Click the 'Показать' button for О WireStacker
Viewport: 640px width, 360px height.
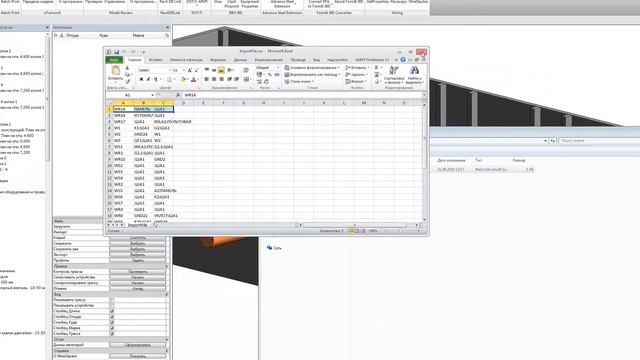point(138,356)
